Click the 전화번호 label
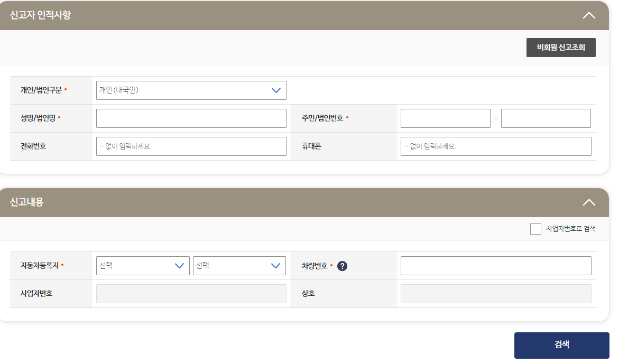Screen dimensions: 619x364 [33, 146]
